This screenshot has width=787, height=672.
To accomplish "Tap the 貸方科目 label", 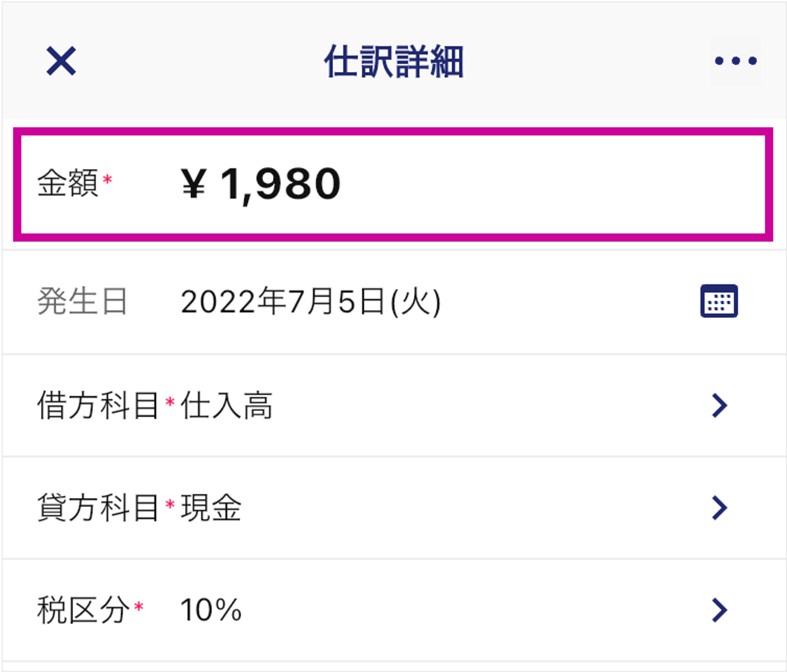I will coord(98,508).
